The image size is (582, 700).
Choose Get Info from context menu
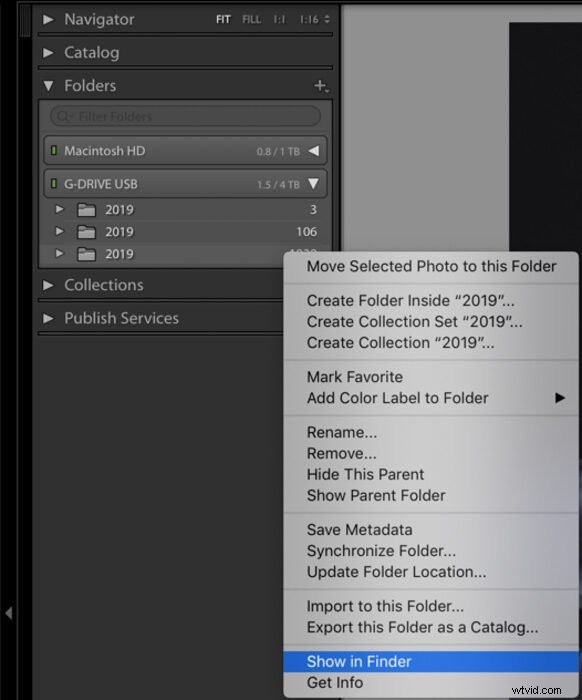(431, 682)
